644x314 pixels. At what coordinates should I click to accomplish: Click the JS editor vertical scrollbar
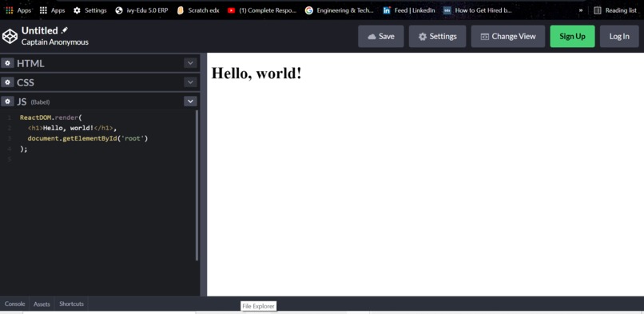(197, 185)
